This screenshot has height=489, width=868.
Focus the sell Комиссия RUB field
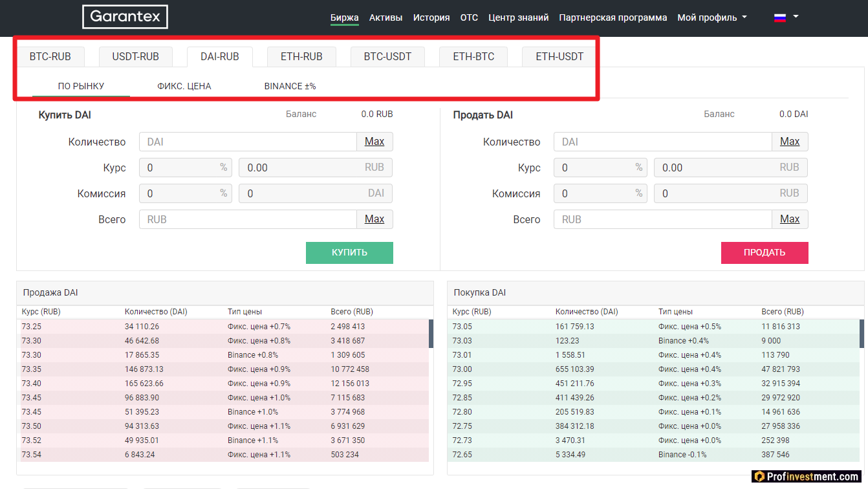point(731,193)
